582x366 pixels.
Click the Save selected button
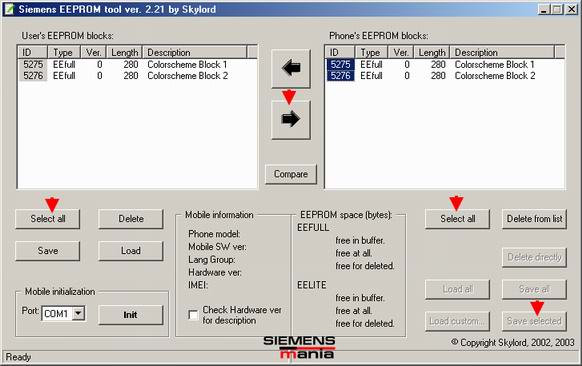click(534, 321)
